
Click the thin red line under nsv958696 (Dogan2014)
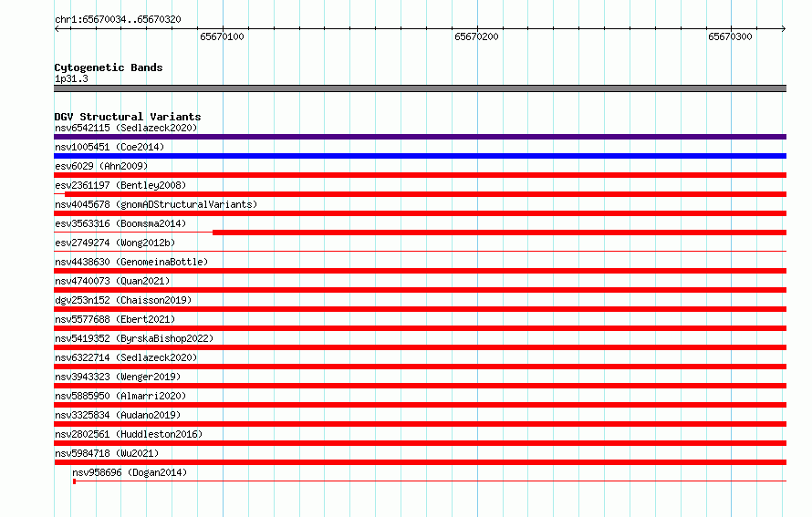click(430, 481)
